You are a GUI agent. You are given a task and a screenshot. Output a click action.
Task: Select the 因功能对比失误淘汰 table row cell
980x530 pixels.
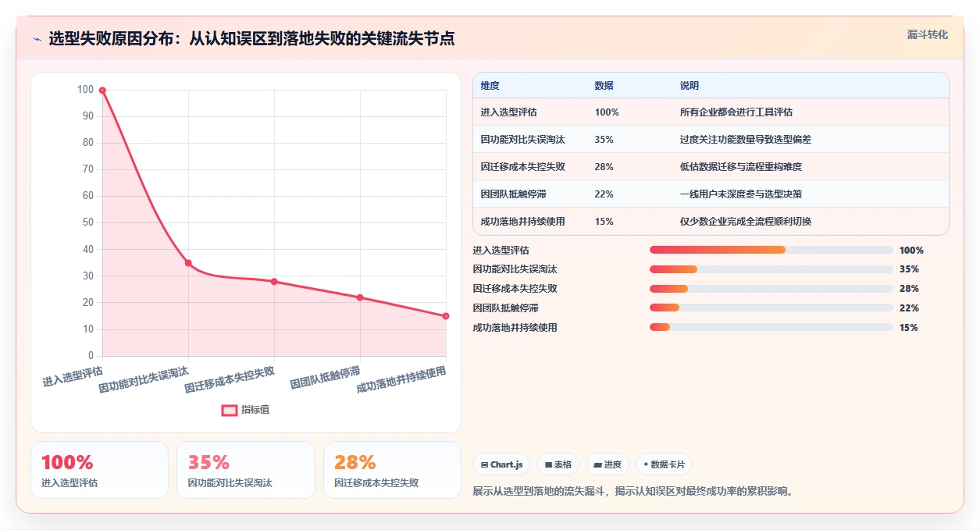(x=523, y=140)
